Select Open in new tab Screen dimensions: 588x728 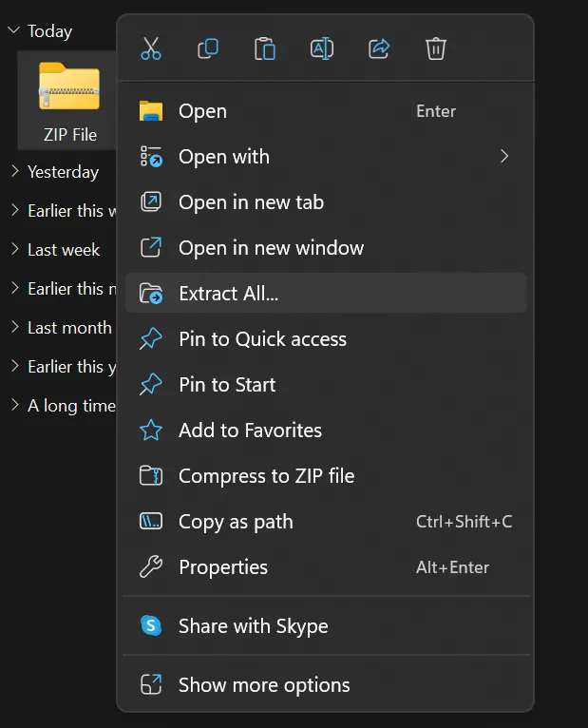pos(251,202)
